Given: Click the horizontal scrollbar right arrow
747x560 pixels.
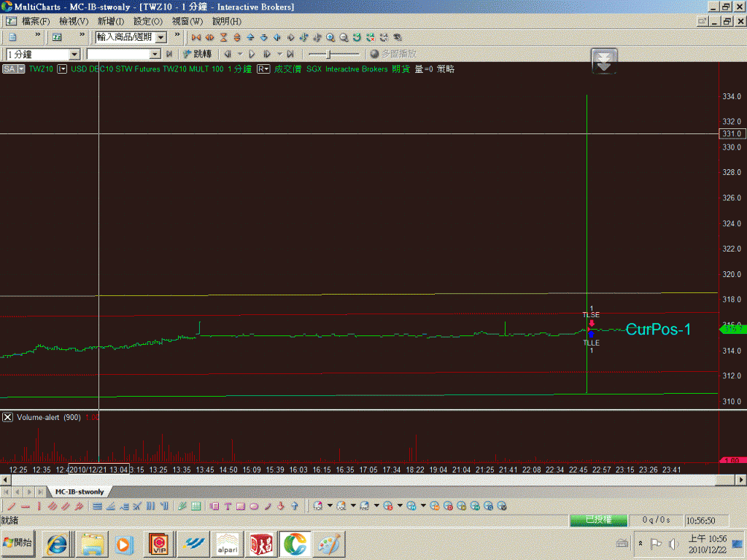Looking at the screenshot, I should (741, 480).
